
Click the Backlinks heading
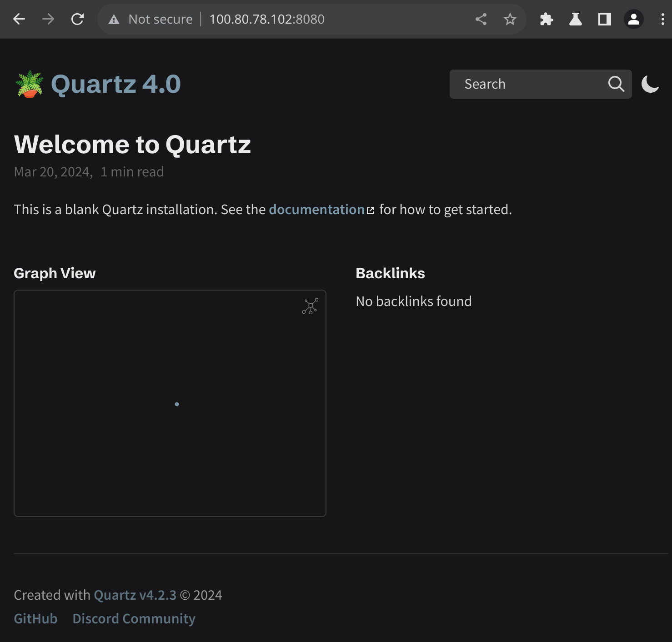[x=390, y=273]
